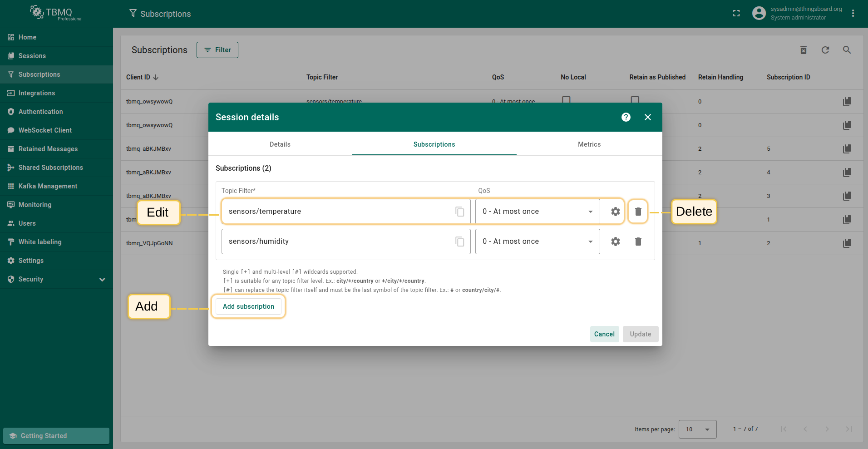868x449 pixels.
Task: Delete the sensors/temperature subscription
Action: (638, 212)
